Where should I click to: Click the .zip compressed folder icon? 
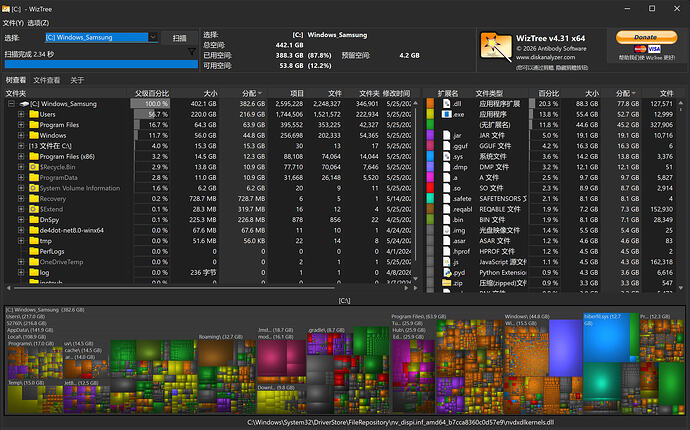click(447, 283)
